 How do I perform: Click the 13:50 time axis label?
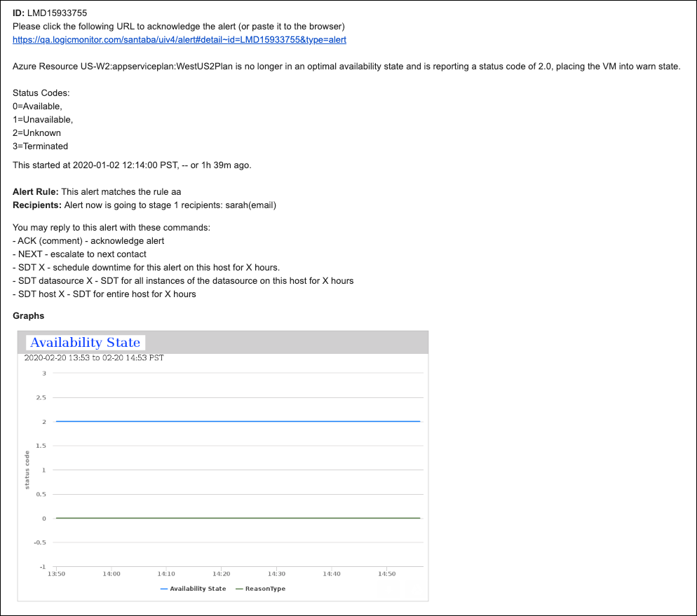(x=57, y=574)
